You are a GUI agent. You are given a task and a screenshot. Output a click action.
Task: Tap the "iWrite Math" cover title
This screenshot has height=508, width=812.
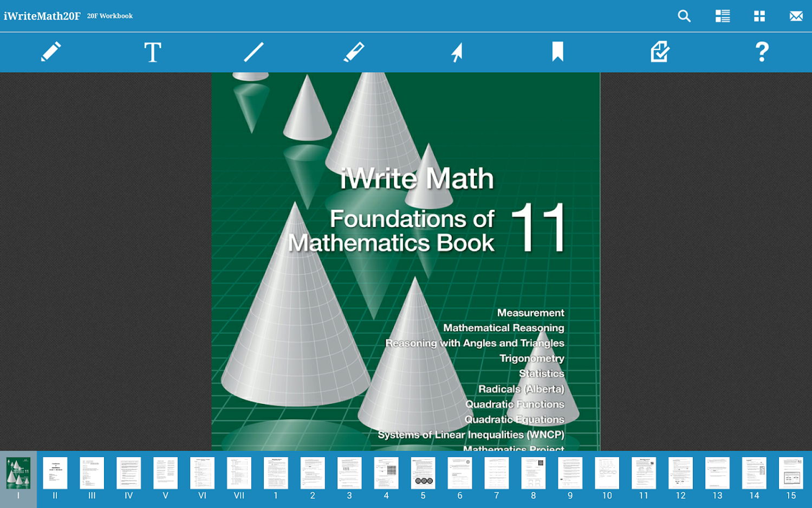click(417, 178)
